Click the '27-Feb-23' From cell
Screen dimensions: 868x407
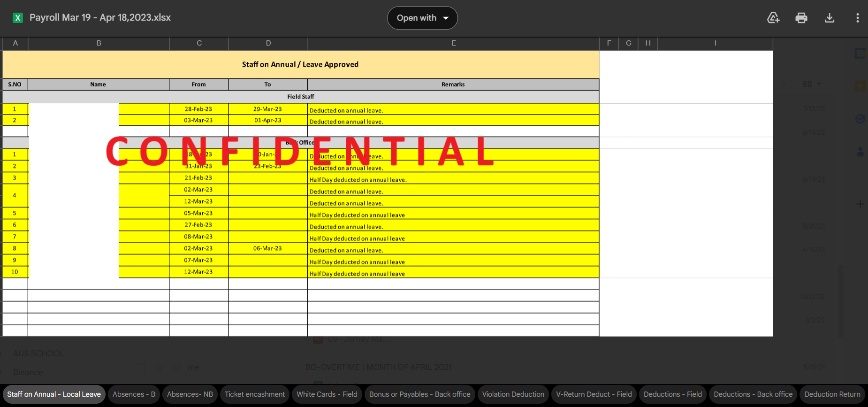click(x=198, y=225)
